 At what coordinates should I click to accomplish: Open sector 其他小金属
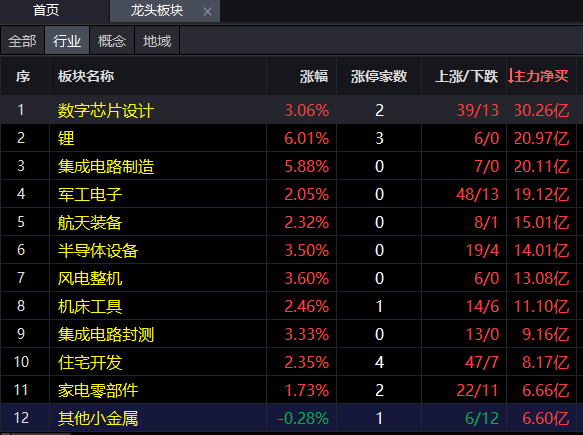(98, 418)
